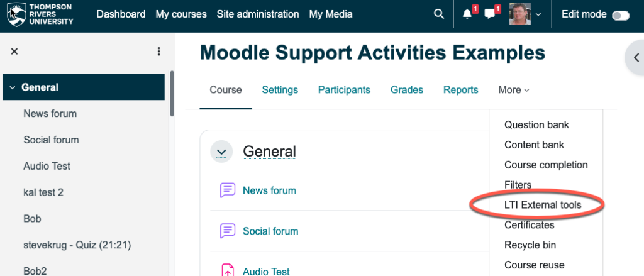Screen dimensions: 644x276
Task: Select LTI External tools menu entry
Action: 543,205
